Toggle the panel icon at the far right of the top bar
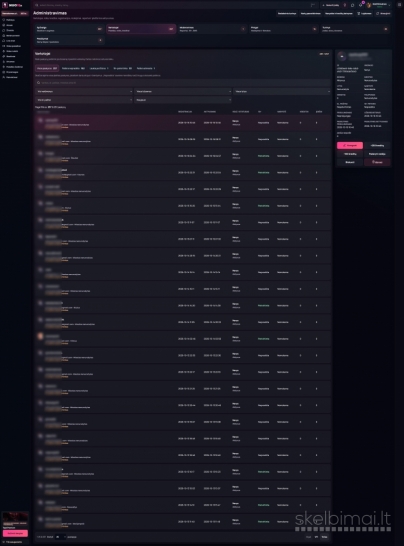The image size is (404, 546). pyautogui.click(x=399, y=5)
